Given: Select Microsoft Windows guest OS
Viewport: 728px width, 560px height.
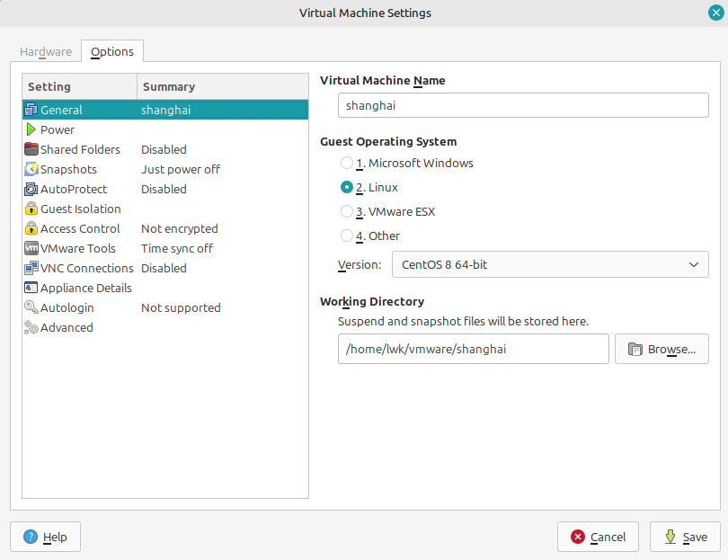Looking at the screenshot, I should [347, 163].
